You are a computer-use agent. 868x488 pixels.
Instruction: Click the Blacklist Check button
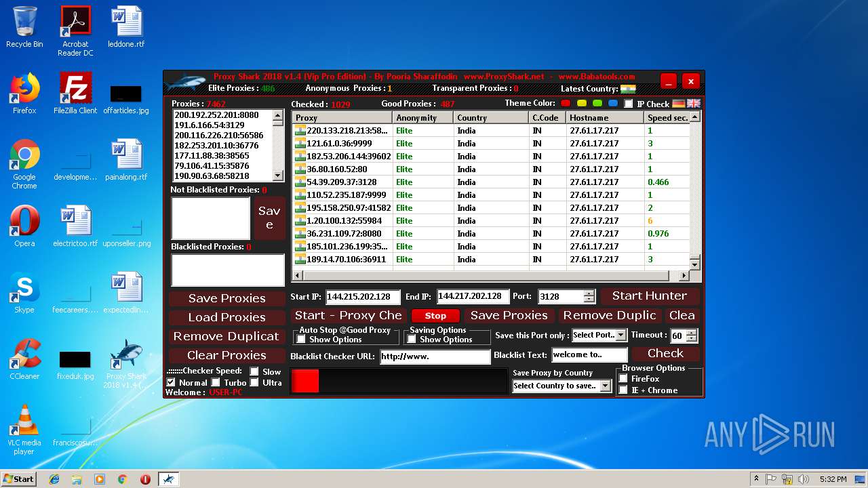(665, 353)
